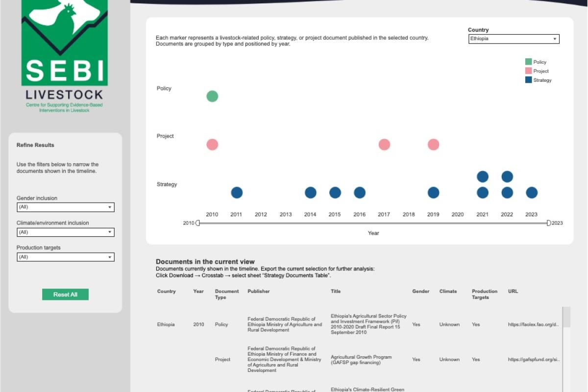Click the year slider's right handle at 2023
588x392 pixels.
[549, 223]
